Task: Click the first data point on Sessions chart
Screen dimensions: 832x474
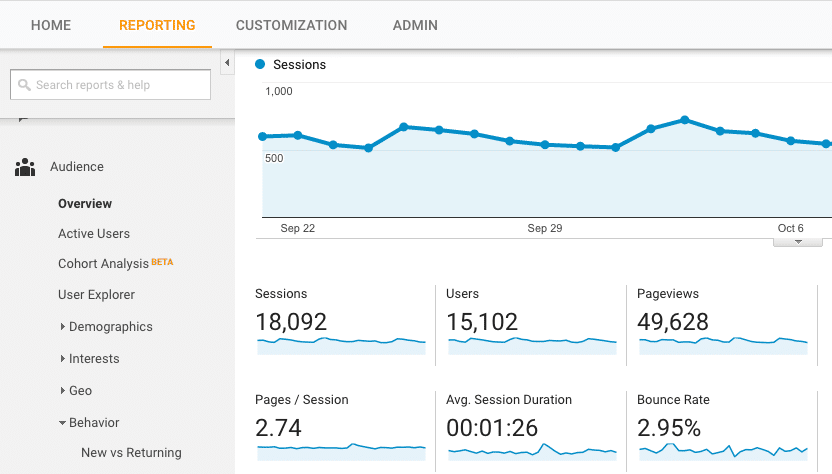Action: pyautogui.click(x=262, y=136)
